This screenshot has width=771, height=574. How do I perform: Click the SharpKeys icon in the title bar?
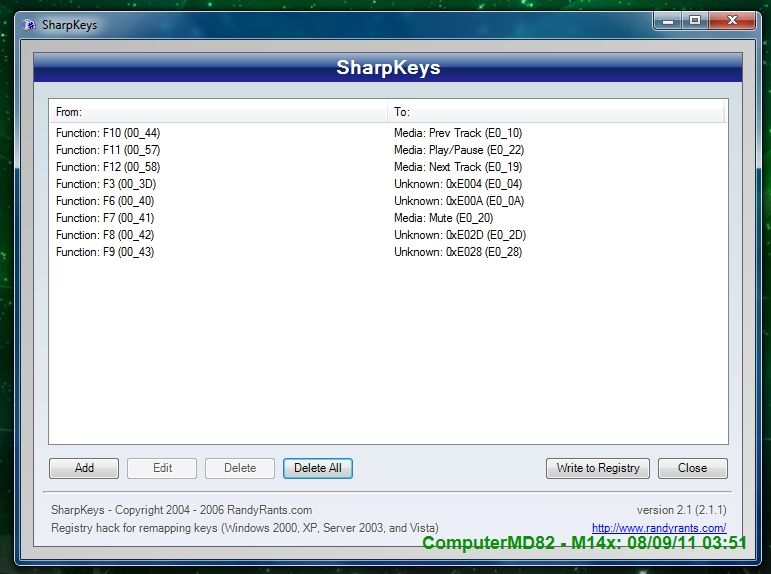(x=29, y=25)
